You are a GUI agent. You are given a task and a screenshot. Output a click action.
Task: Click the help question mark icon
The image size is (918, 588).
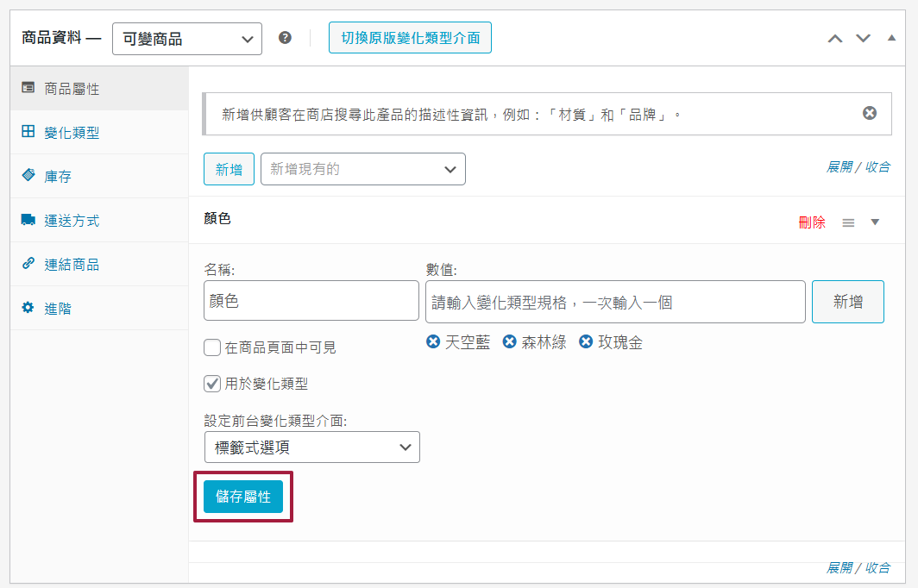coord(285,39)
